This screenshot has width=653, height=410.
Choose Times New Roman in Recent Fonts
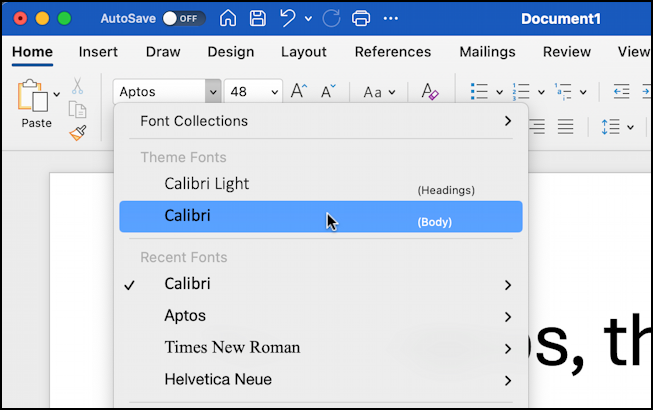pyautogui.click(x=321, y=348)
